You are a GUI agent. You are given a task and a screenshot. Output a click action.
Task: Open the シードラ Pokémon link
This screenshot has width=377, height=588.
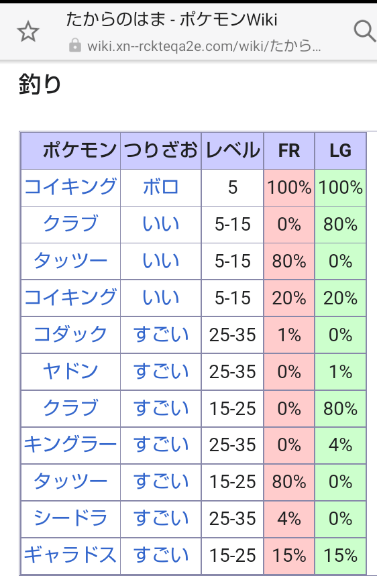click(70, 518)
